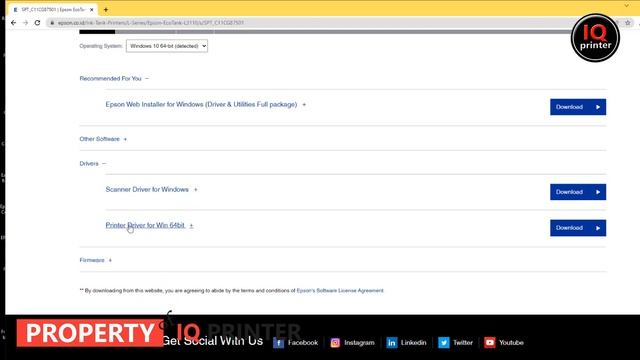Click the Twitter icon in footer

pos(444,343)
